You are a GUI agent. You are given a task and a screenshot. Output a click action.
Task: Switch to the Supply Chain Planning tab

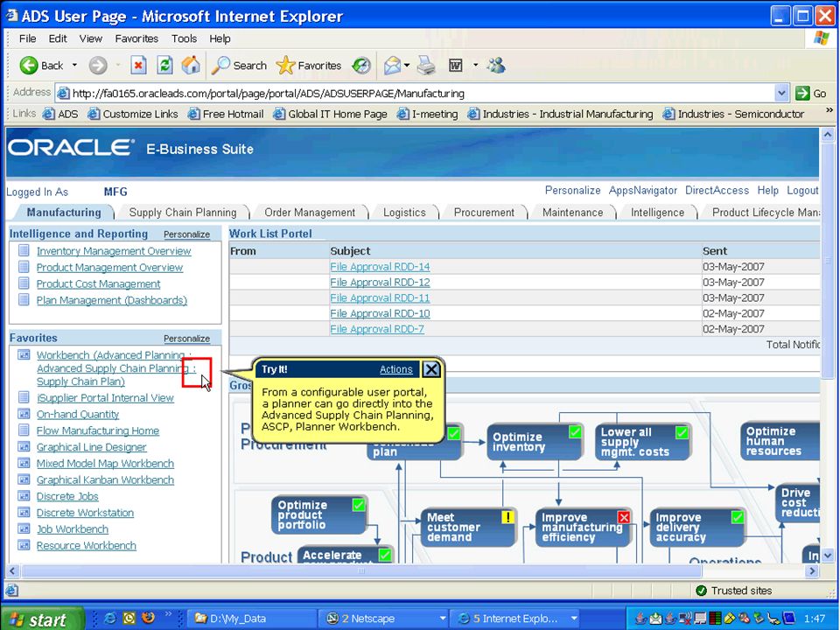pos(183,213)
